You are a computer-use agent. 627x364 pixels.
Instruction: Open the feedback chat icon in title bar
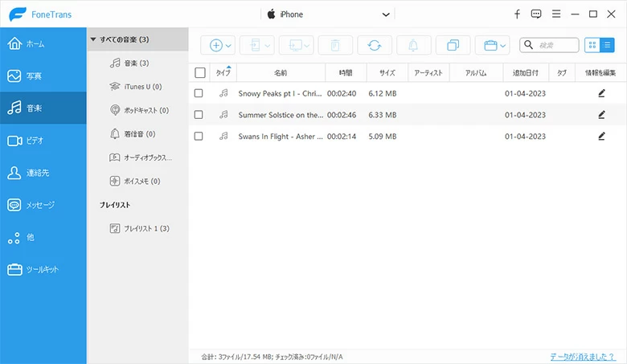536,14
